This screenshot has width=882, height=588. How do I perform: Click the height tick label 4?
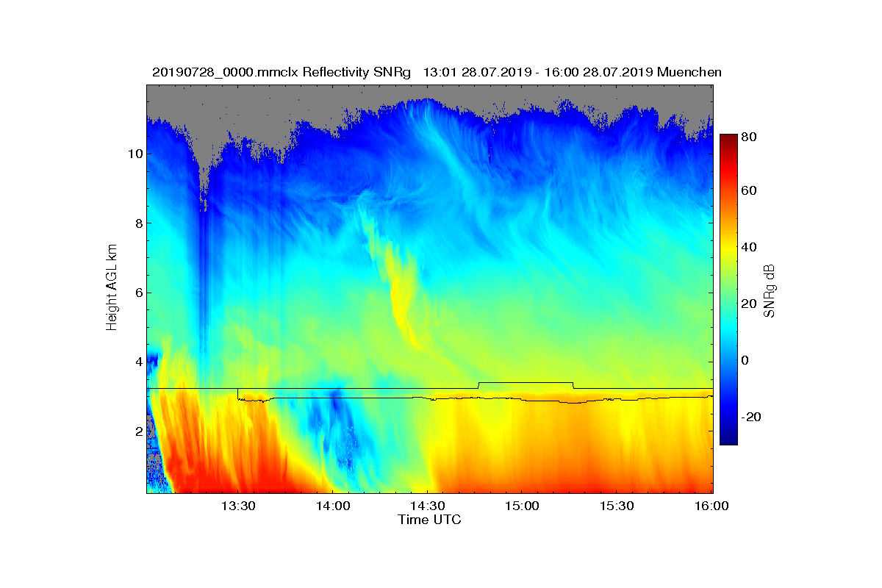[137, 362]
